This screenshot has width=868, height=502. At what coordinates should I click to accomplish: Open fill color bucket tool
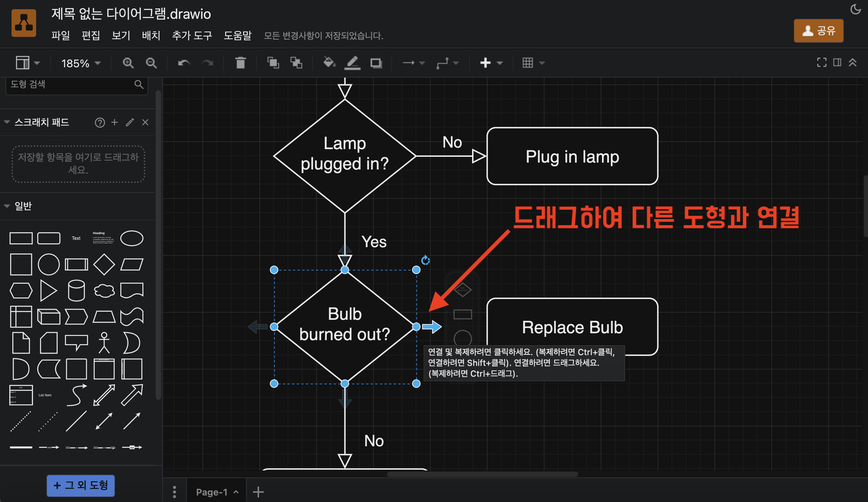tap(329, 62)
